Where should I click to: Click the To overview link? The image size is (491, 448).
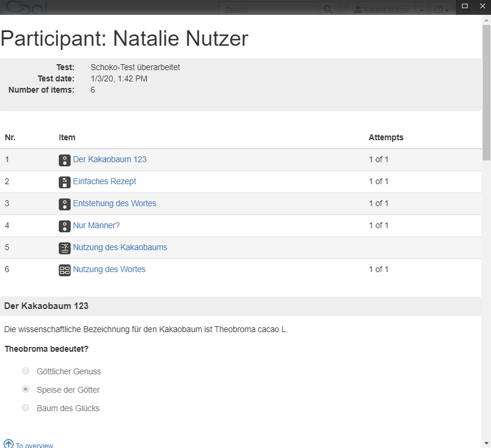[x=34, y=445]
